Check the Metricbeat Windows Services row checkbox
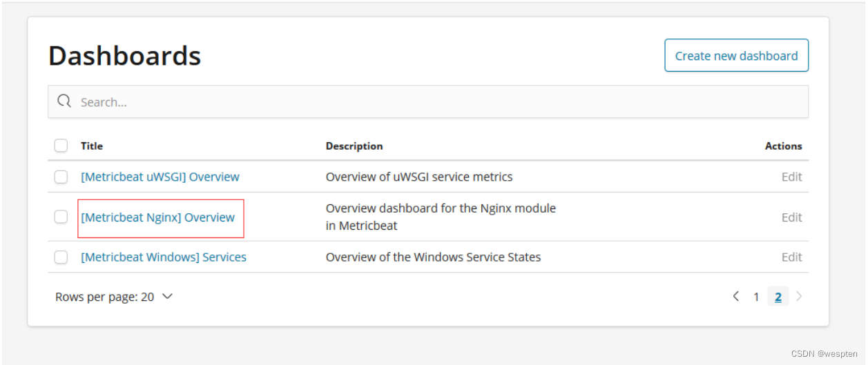 pos(61,257)
